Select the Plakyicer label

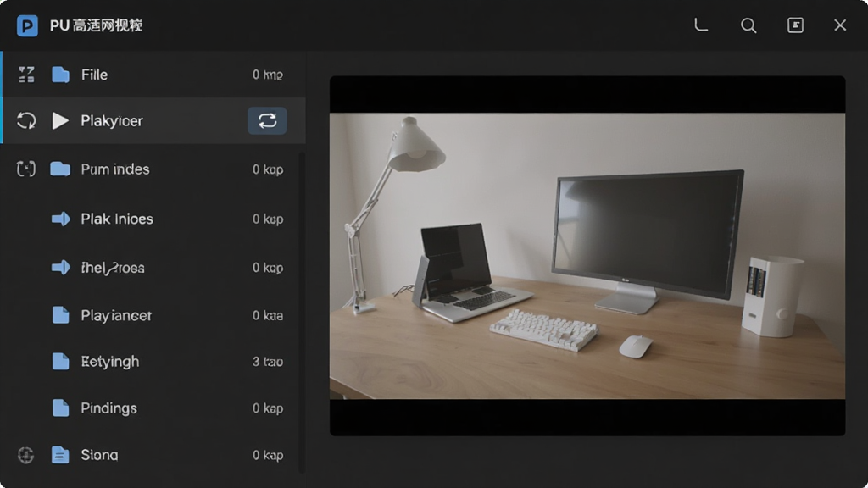pos(112,120)
